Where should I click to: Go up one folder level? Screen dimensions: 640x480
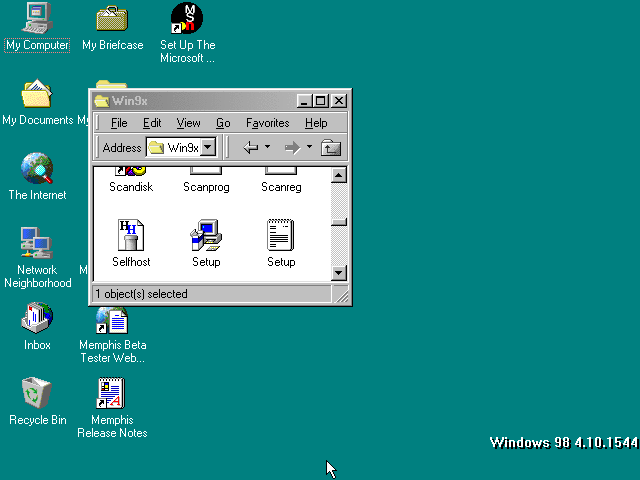(x=331, y=147)
